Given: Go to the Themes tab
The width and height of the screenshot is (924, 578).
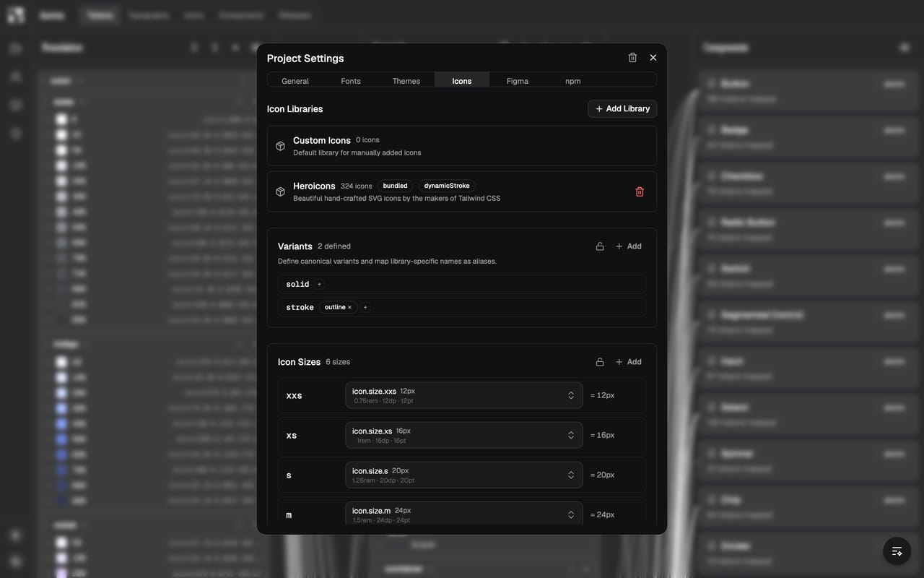Looking at the screenshot, I should point(406,81).
